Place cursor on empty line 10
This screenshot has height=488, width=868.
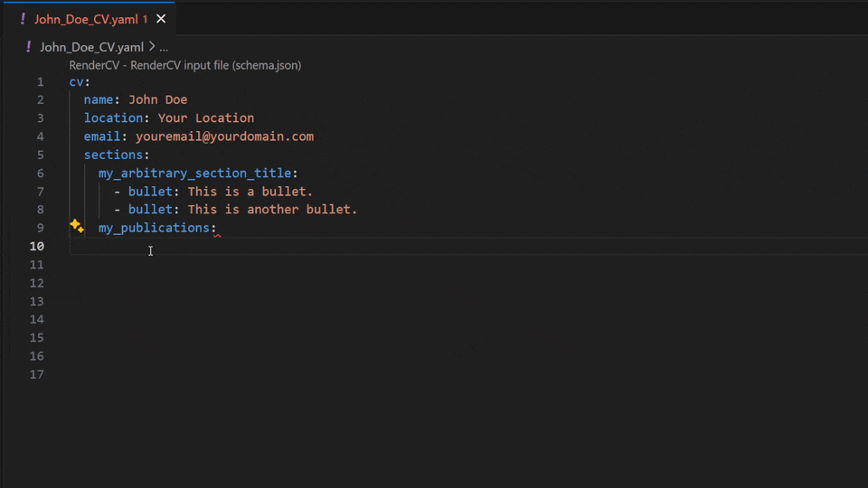coord(468,246)
